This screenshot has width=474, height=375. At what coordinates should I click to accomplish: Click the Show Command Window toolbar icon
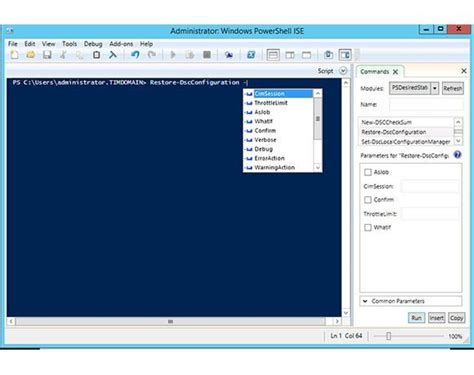[x=328, y=55]
